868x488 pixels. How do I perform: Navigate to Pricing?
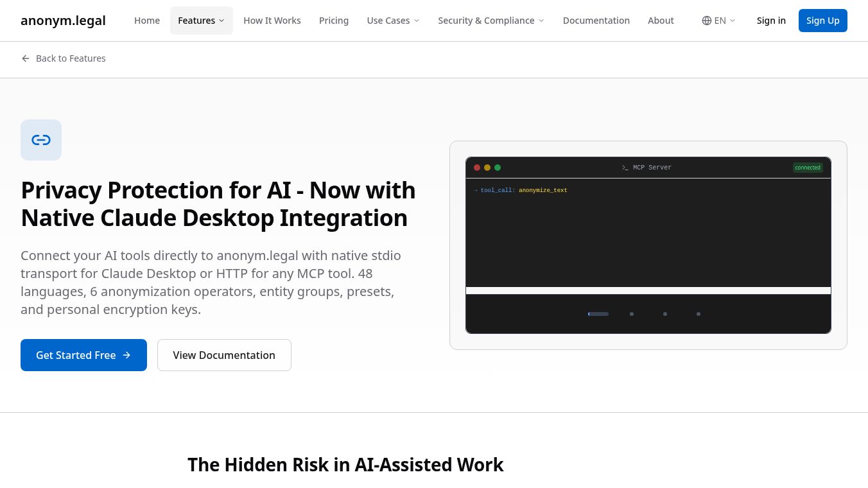tap(334, 21)
